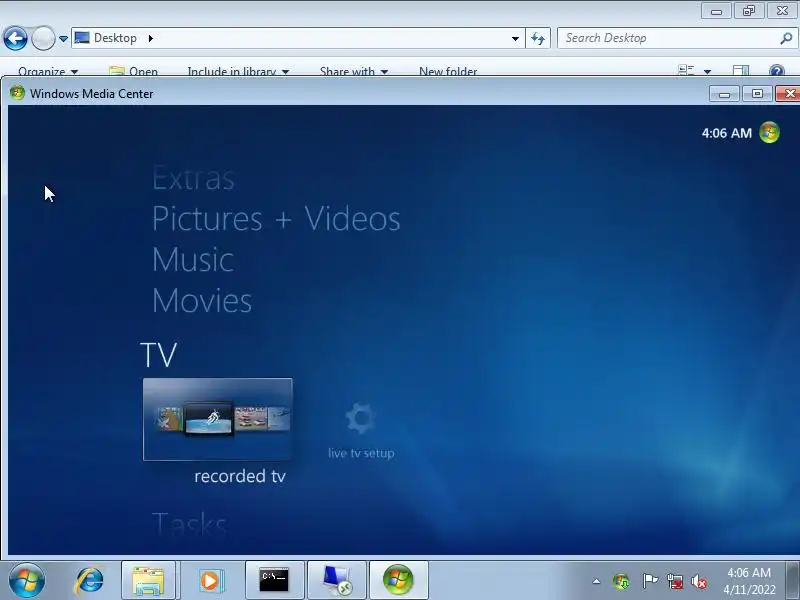Minimize the Explorer window
The image size is (800, 600).
point(716,11)
